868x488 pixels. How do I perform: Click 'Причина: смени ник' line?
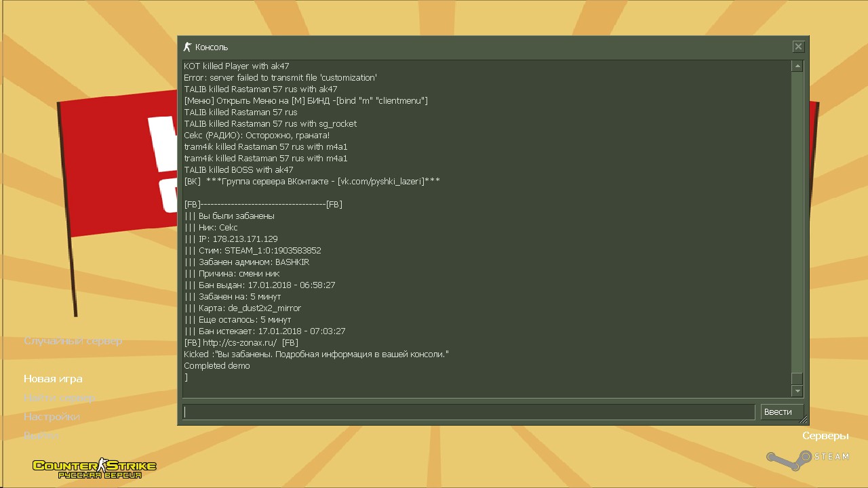[x=232, y=274]
